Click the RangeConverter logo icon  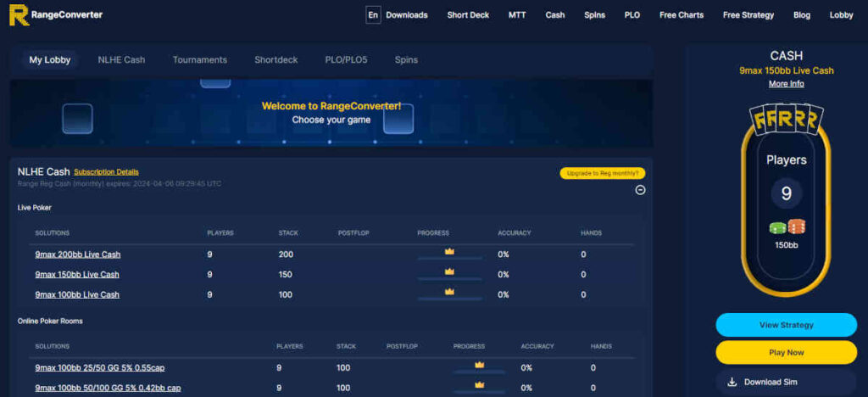click(19, 15)
